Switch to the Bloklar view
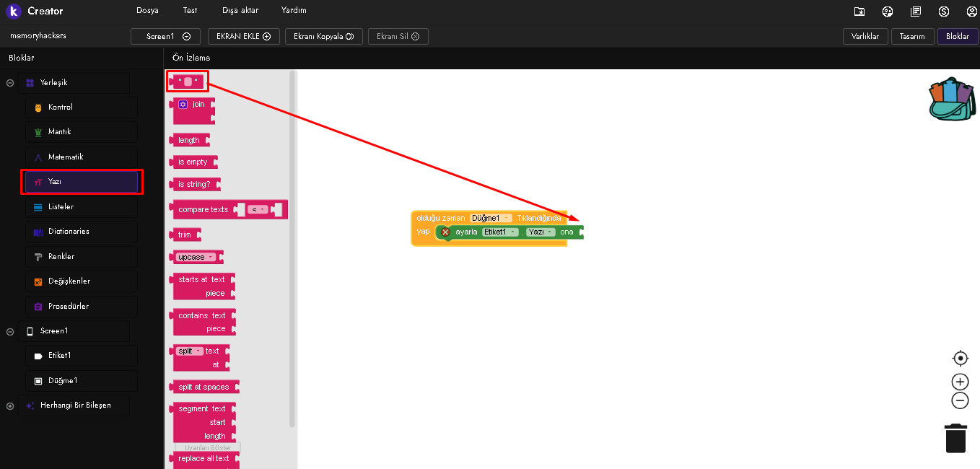The width and height of the screenshot is (980, 469). (x=958, y=36)
